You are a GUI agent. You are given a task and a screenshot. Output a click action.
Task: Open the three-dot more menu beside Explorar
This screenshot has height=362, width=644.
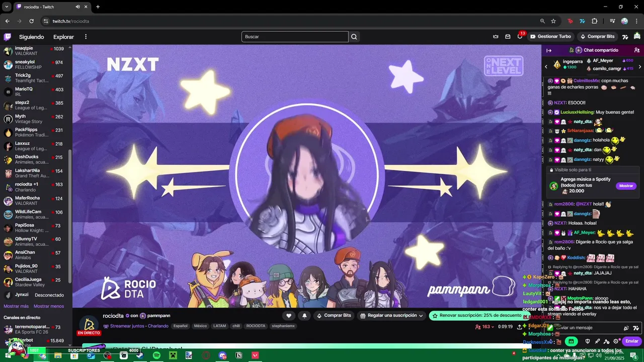pos(86,37)
